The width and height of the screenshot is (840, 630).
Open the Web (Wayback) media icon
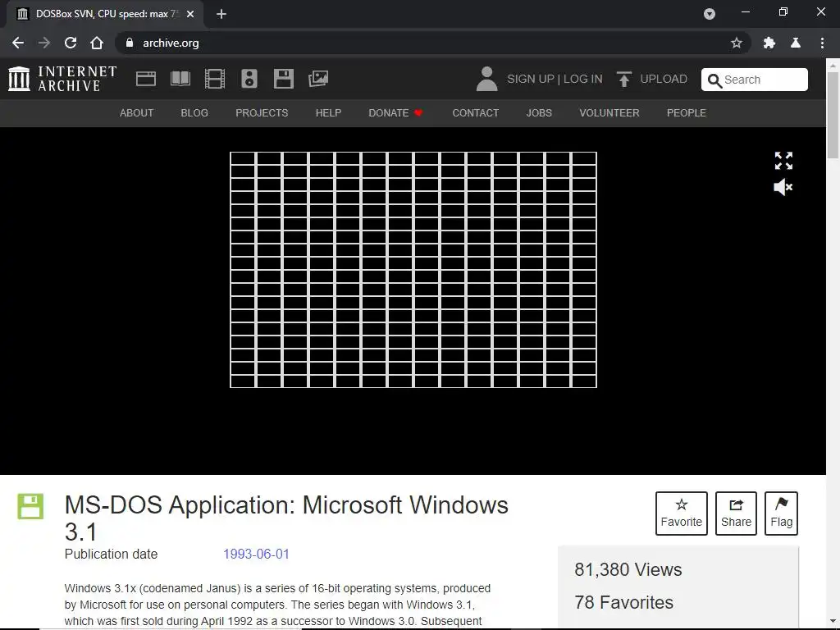(146, 79)
